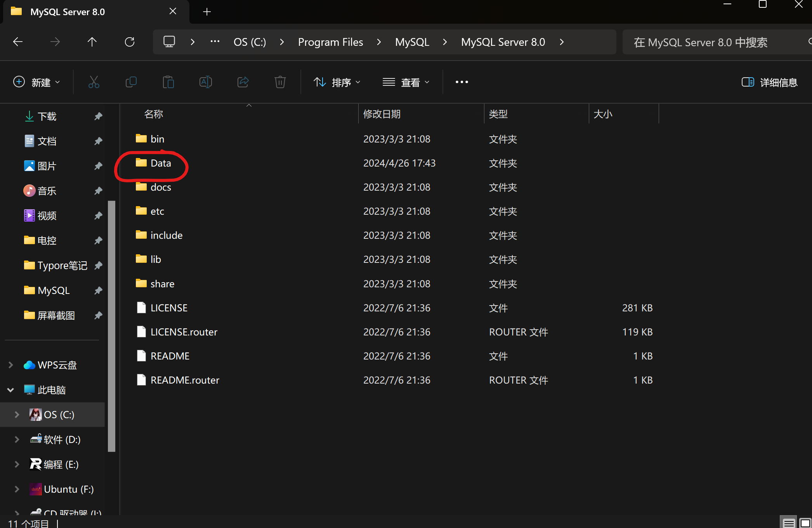Open the 排序 sort dropdown

point(337,82)
